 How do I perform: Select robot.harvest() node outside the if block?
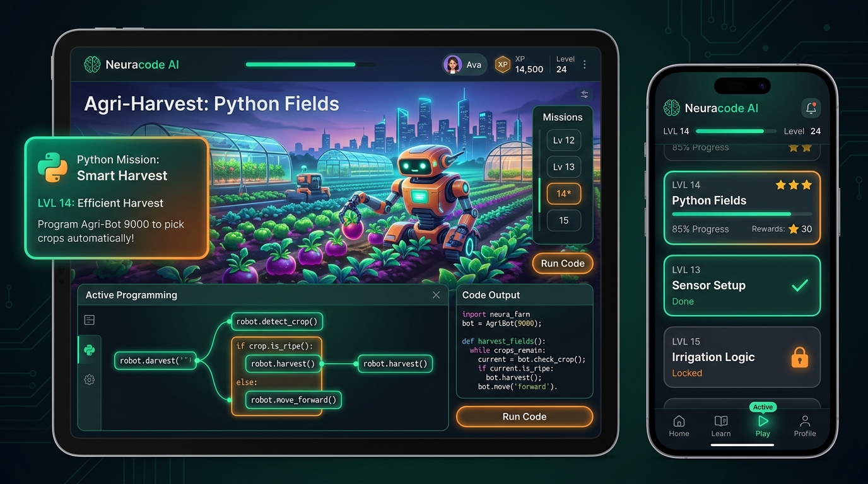point(396,364)
